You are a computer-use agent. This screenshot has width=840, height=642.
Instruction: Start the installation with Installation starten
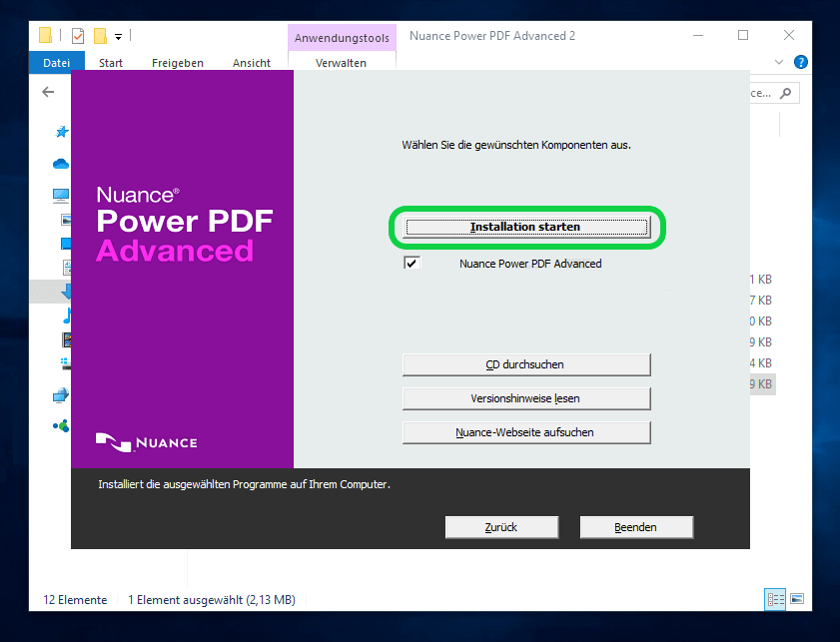(x=526, y=227)
